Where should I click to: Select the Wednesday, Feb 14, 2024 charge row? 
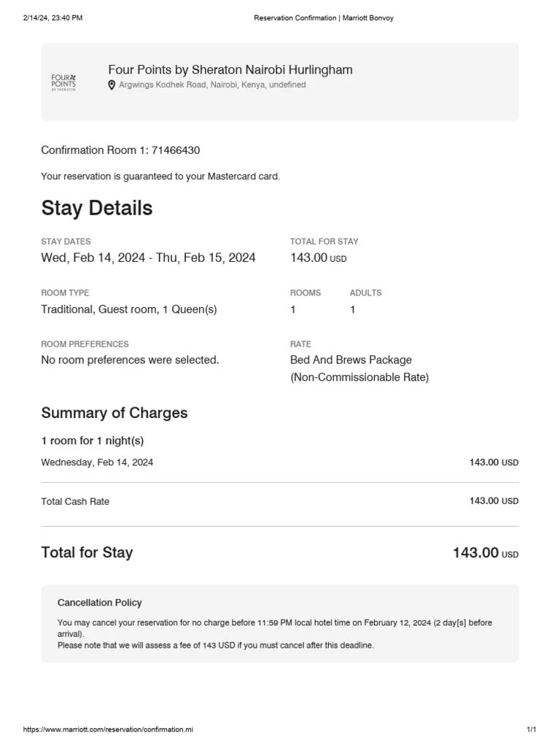point(279,462)
